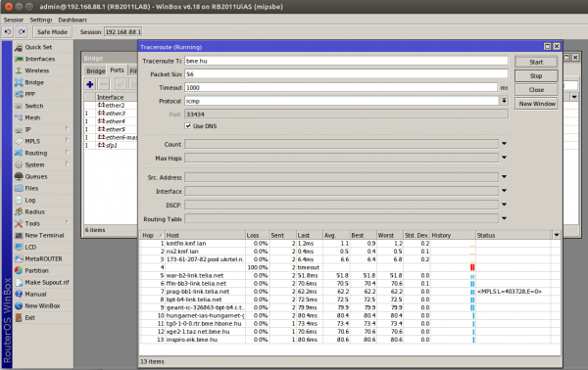588x370 pixels.
Task: Open Session menu
Action: pyautogui.click(x=14, y=20)
